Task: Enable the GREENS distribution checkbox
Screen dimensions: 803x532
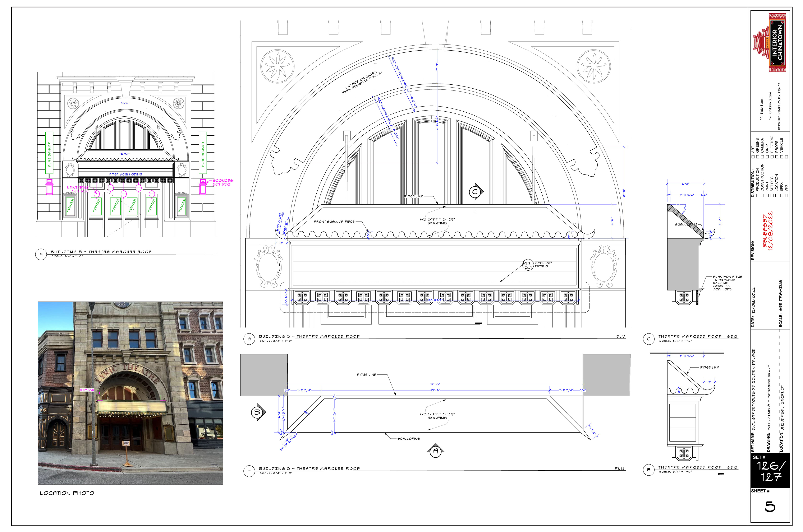Action: pos(757,157)
